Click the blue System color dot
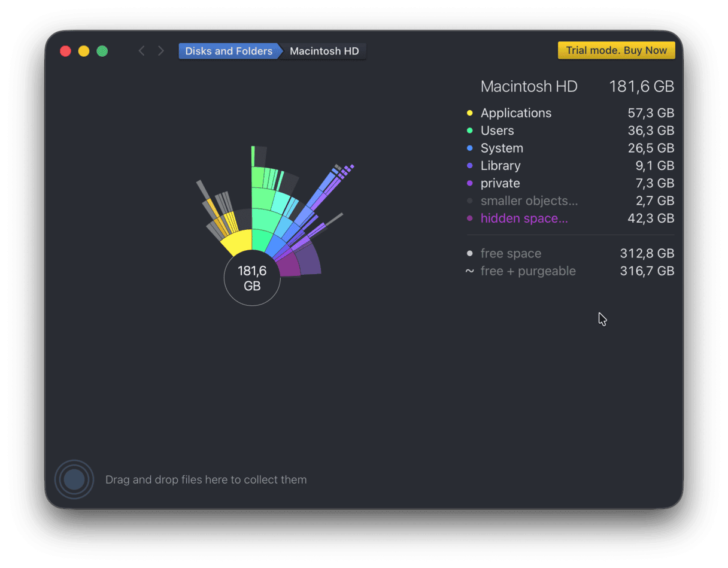 [x=469, y=148]
